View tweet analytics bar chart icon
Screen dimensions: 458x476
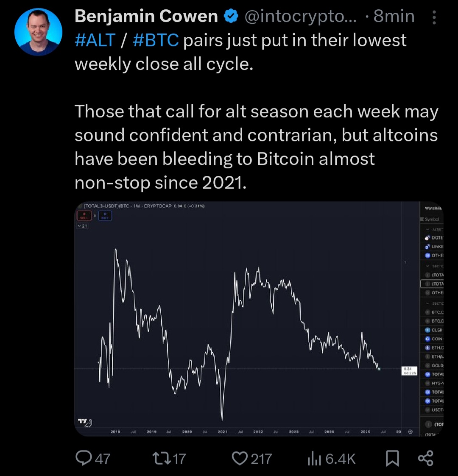(314, 458)
